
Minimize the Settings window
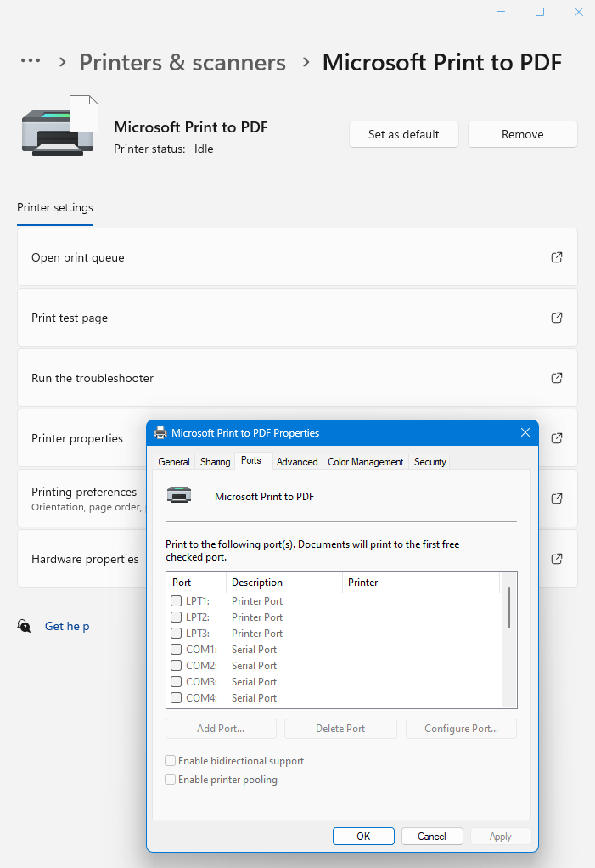[x=501, y=12]
